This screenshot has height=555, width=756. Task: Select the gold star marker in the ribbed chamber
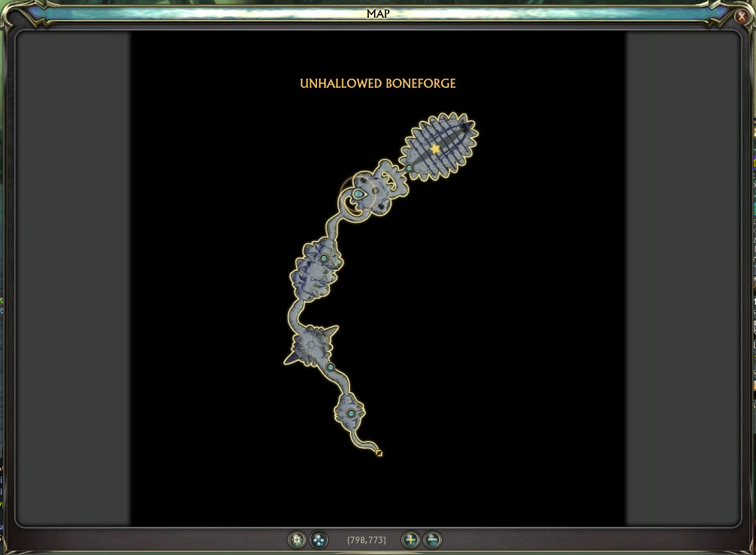[x=435, y=148]
